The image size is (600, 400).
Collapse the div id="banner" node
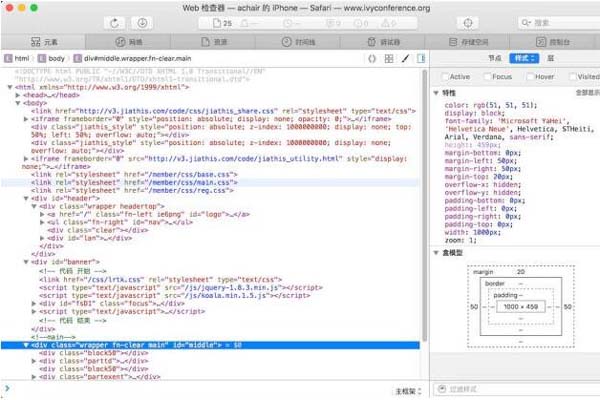coord(26,262)
